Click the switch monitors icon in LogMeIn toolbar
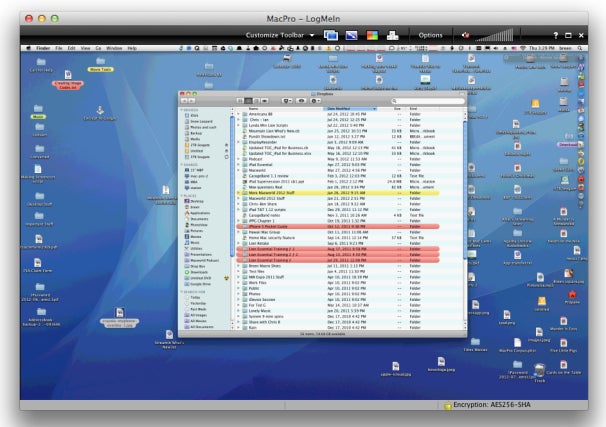Screen dimensions: 606x427 click(x=330, y=35)
